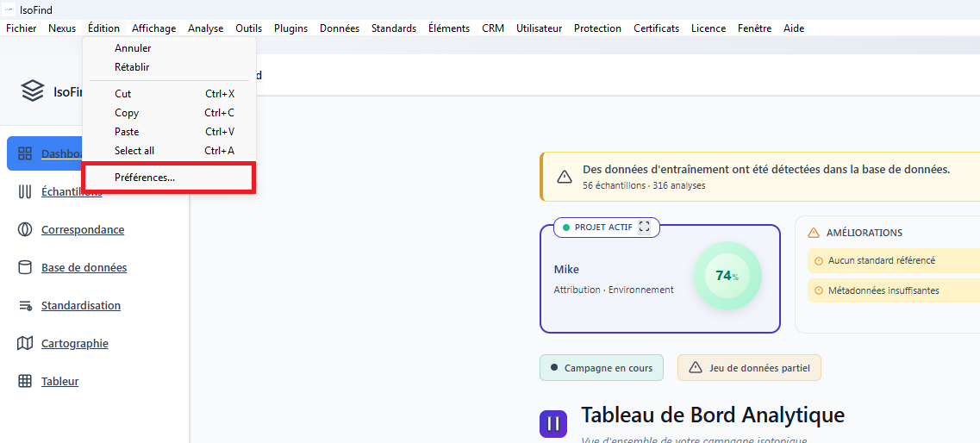The image size is (980, 443).
Task: Click the IsoFind title bar app icon
Action: coord(9,10)
